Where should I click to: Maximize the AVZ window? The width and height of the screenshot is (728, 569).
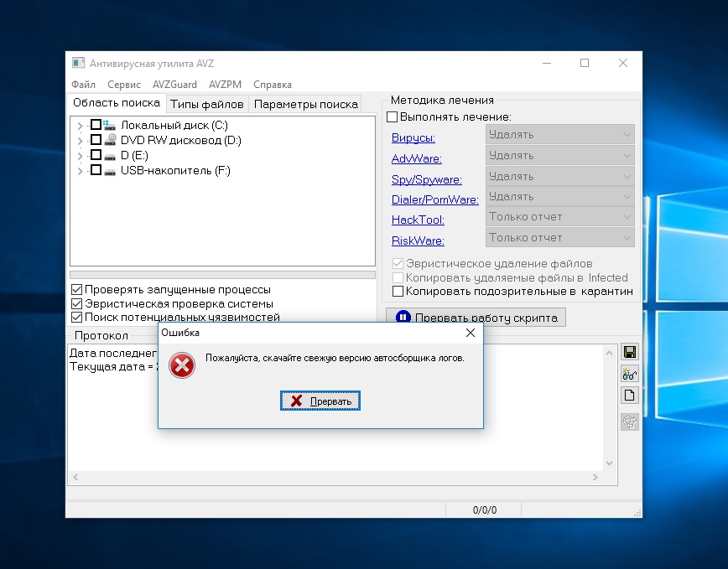585,63
